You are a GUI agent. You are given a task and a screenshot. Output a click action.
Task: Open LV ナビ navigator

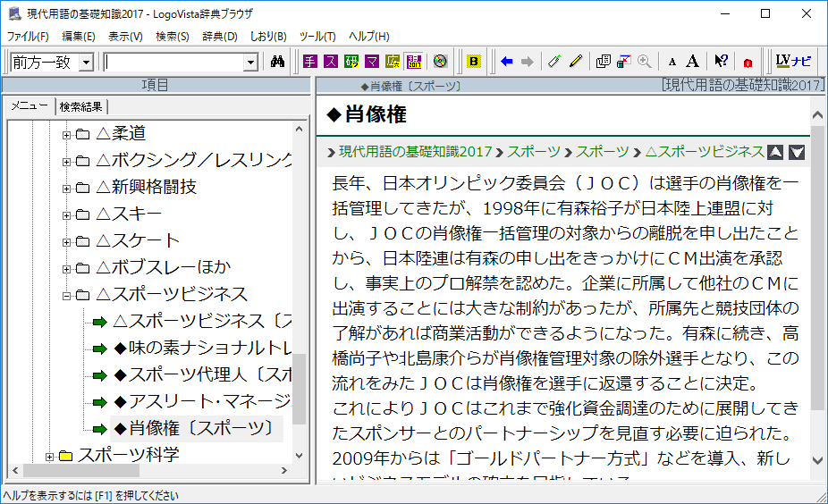pyautogui.click(x=793, y=62)
